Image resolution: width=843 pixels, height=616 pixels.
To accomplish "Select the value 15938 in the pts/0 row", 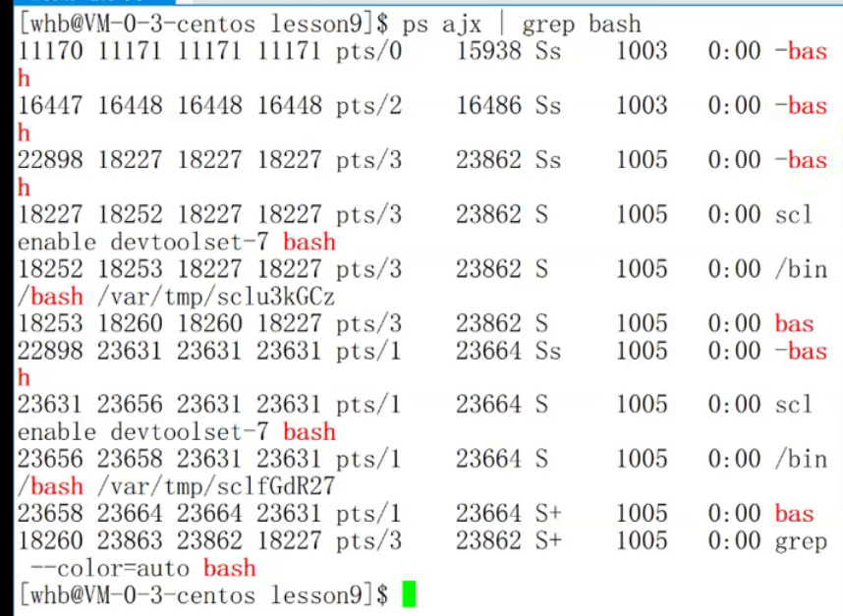I will 488,52.
